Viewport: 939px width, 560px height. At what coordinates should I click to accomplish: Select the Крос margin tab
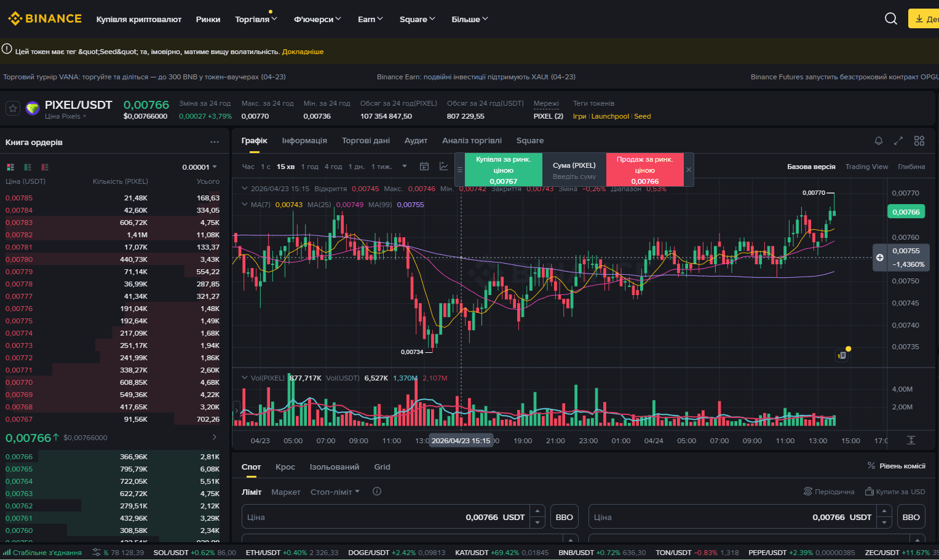point(285,467)
